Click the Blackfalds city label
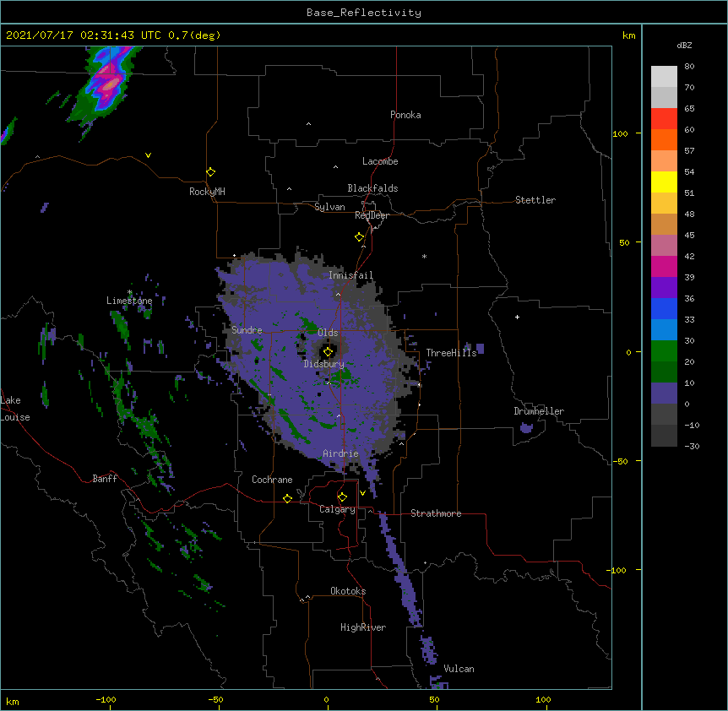The height and width of the screenshot is (711, 728). tap(372, 188)
